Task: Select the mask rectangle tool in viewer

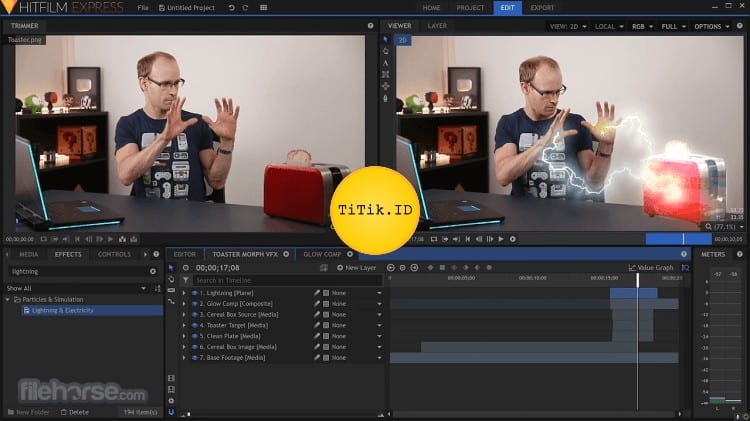Action: tap(386, 74)
